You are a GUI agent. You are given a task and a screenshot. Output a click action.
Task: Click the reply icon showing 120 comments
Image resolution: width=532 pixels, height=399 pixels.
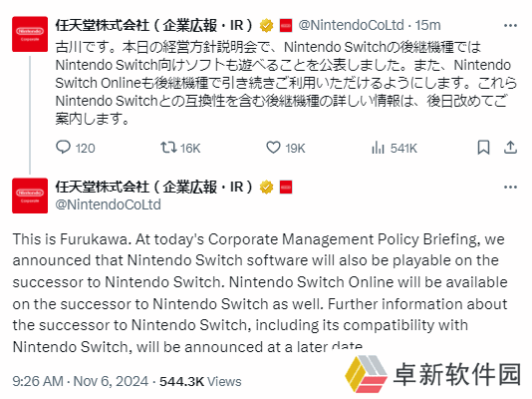[x=63, y=148]
